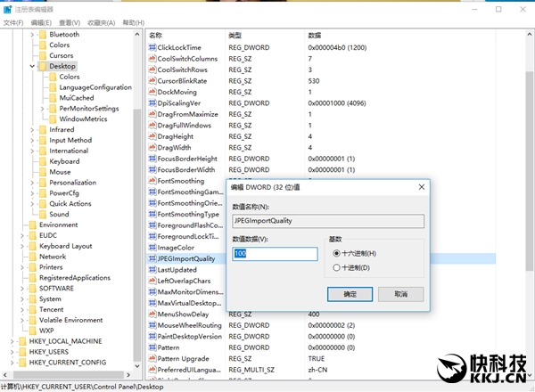
Task: Click the value data (数值数据) input field
Action: click(275, 254)
